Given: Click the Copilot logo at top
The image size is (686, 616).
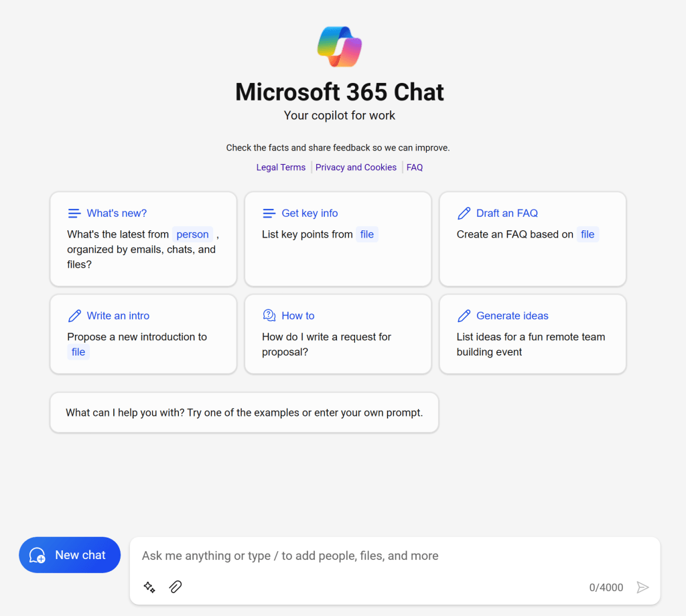Looking at the screenshot, I should tap(339, 47).
